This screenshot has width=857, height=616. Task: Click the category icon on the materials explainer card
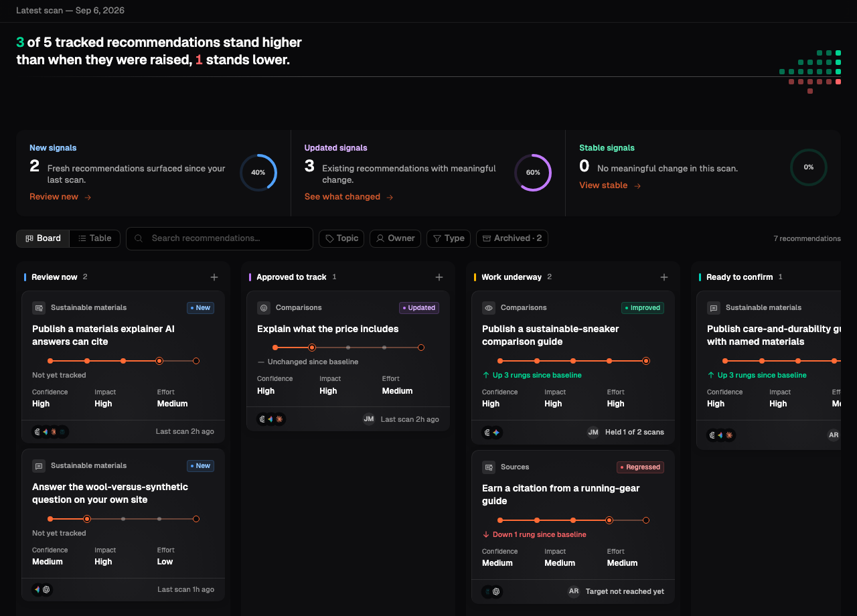(x=39, y=308)
